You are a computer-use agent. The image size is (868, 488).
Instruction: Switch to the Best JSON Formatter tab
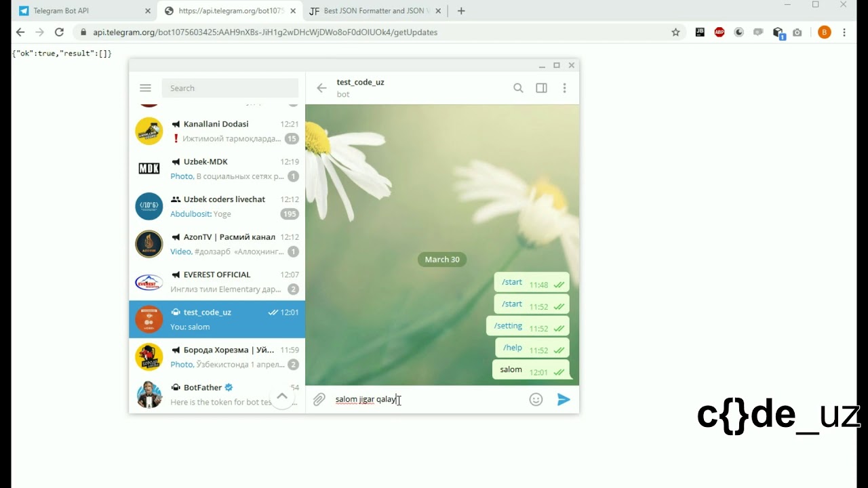[x=374, y=11]
